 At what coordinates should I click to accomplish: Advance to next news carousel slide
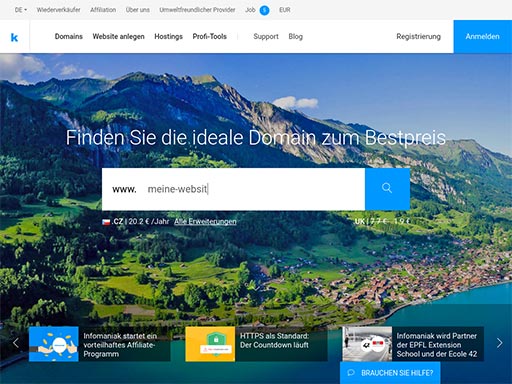coord(499,343)
